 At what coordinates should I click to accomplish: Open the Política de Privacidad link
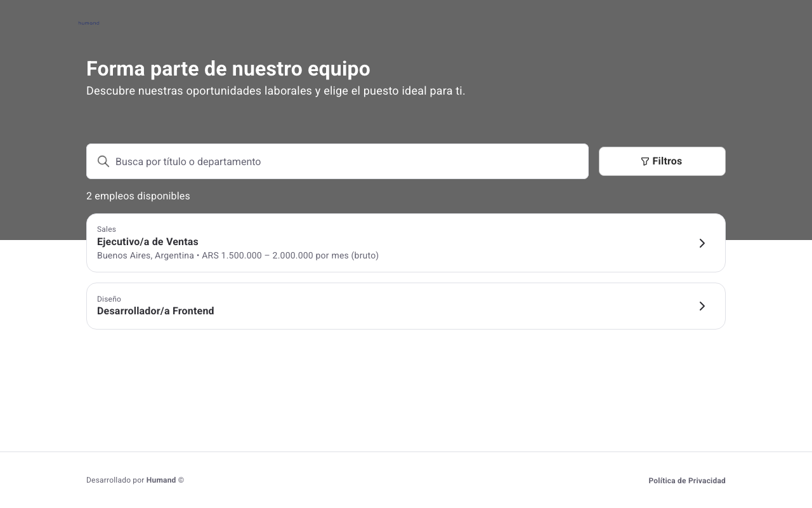(x=687, y=481)
